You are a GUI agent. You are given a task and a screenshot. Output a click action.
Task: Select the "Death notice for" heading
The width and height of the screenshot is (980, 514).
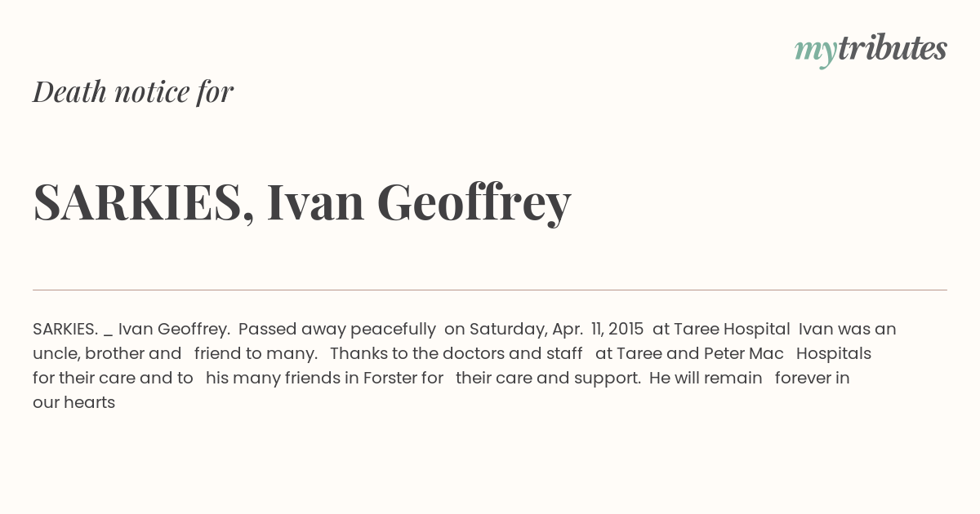[133, 91]
